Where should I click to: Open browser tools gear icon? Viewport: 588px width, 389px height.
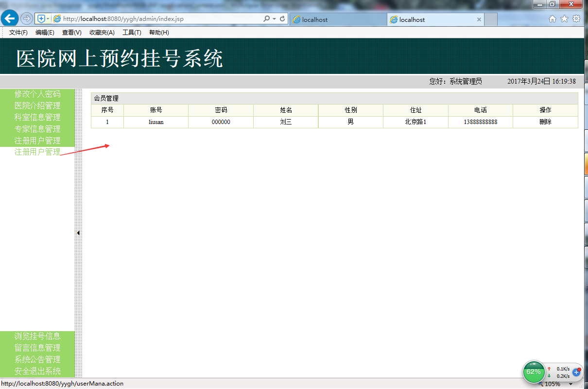(576, 19)
